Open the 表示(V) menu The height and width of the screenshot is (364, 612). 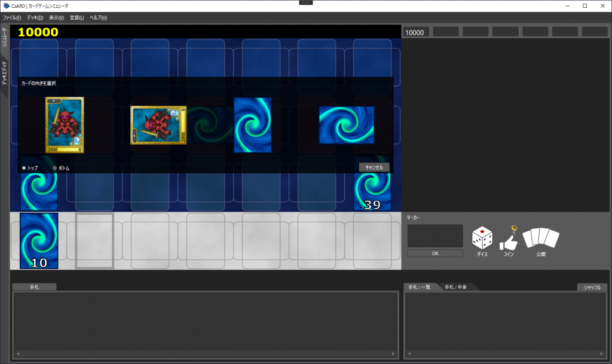click(x=57, y=17)
